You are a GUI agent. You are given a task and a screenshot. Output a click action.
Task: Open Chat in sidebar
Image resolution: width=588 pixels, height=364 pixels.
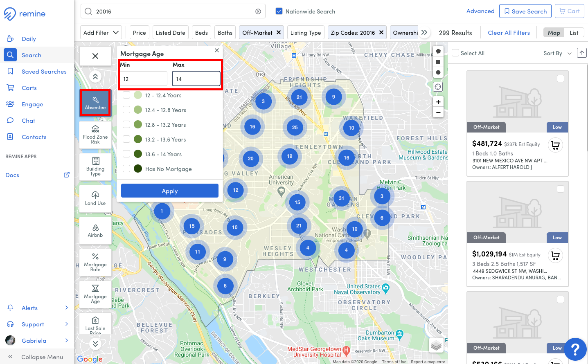pyautogui.click(x=28, y=121)
